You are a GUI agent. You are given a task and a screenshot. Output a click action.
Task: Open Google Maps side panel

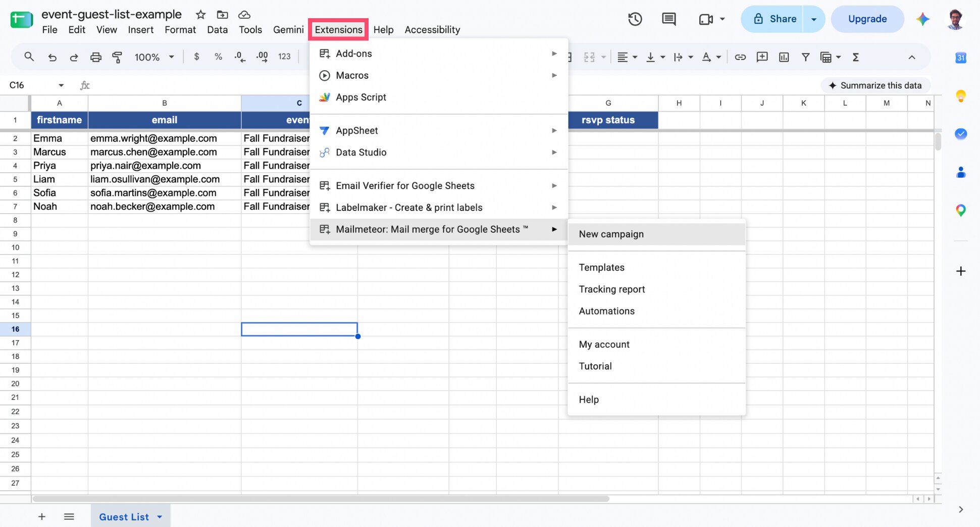pos(961,211)
